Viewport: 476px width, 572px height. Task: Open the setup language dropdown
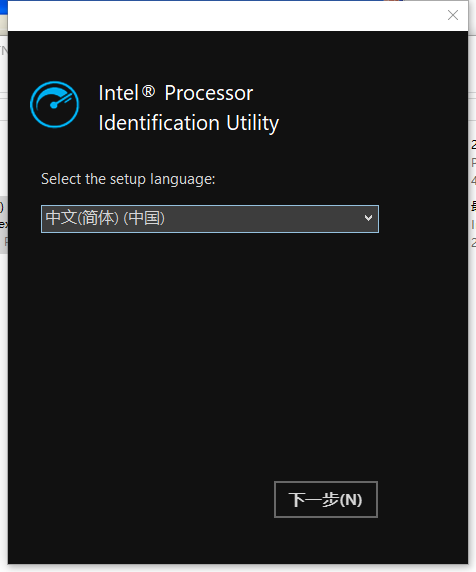click(210, 219)
